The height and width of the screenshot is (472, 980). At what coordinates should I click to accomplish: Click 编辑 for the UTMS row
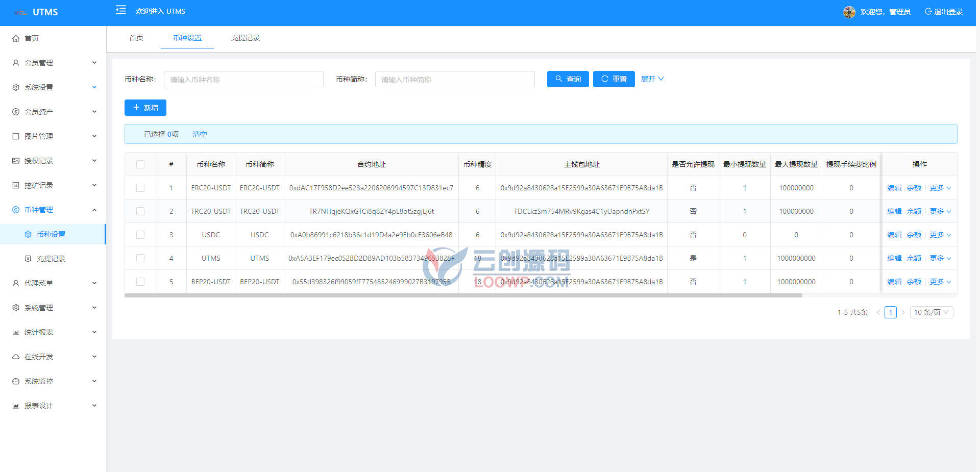pyautogui.click(x=894, y=258)
